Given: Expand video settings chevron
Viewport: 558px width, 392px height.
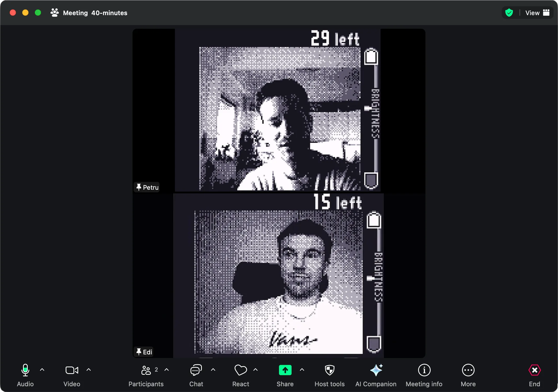Looking at the screenshot, I should [89, 370].
